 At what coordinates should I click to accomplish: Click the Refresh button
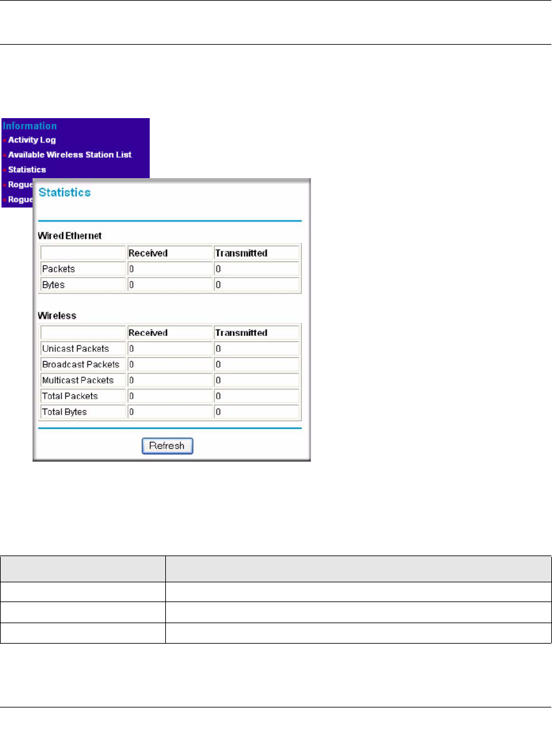coord(167,446)
